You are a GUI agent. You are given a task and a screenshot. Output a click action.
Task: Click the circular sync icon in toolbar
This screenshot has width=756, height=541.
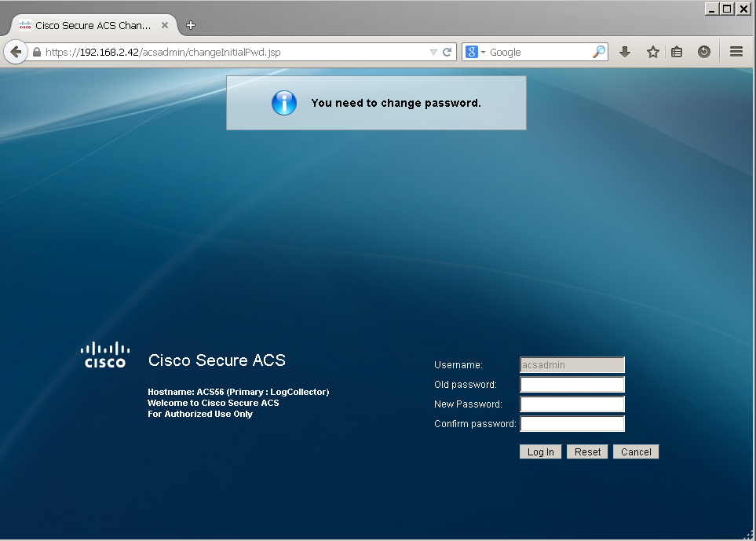(x=704, y=52)
